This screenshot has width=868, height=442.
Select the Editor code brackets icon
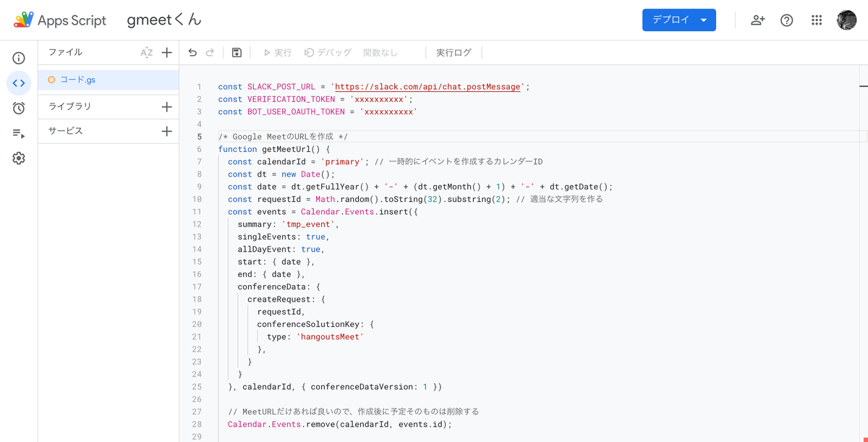pos(19,83)
